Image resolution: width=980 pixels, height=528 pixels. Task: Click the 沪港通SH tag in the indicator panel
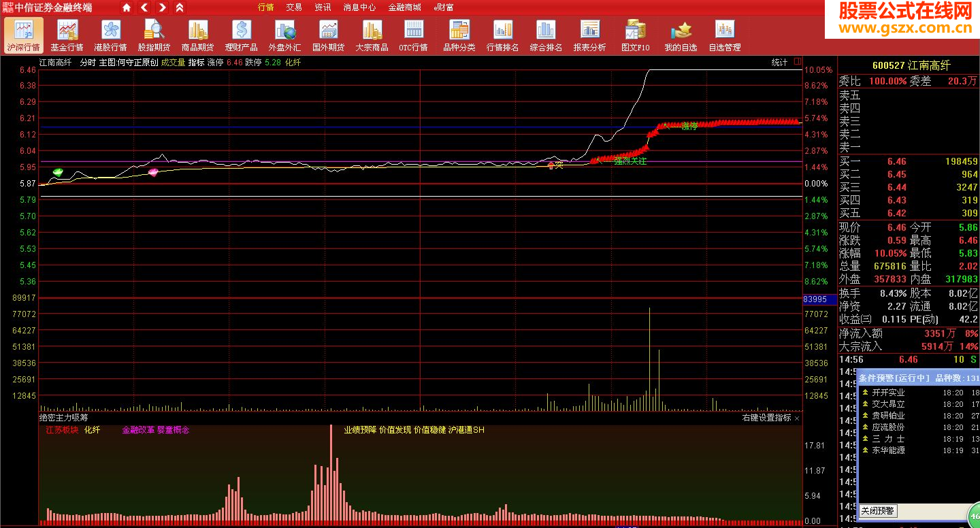(x=466, y=430)
